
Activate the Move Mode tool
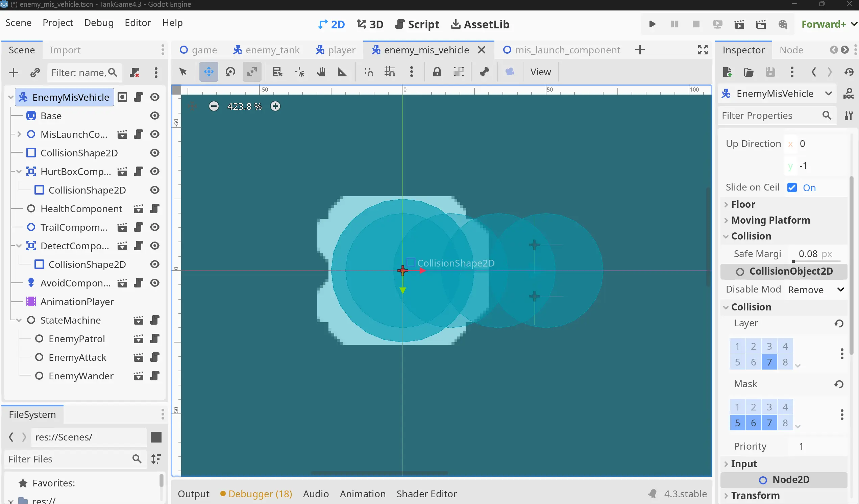click(208, 72)
